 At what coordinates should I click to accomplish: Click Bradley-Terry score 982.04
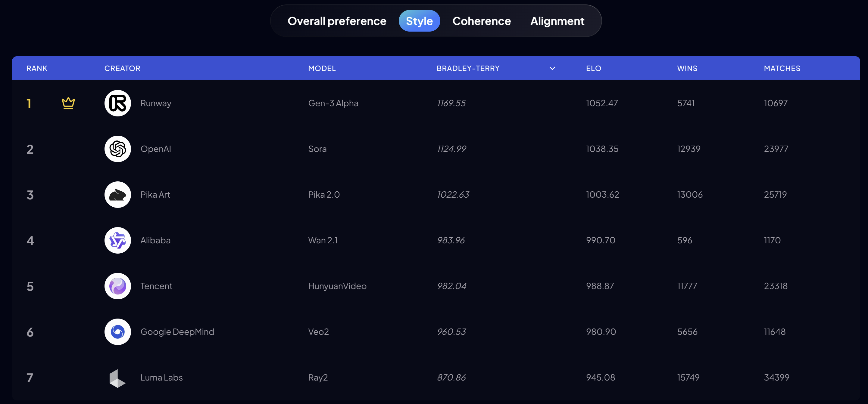(451, 286)
